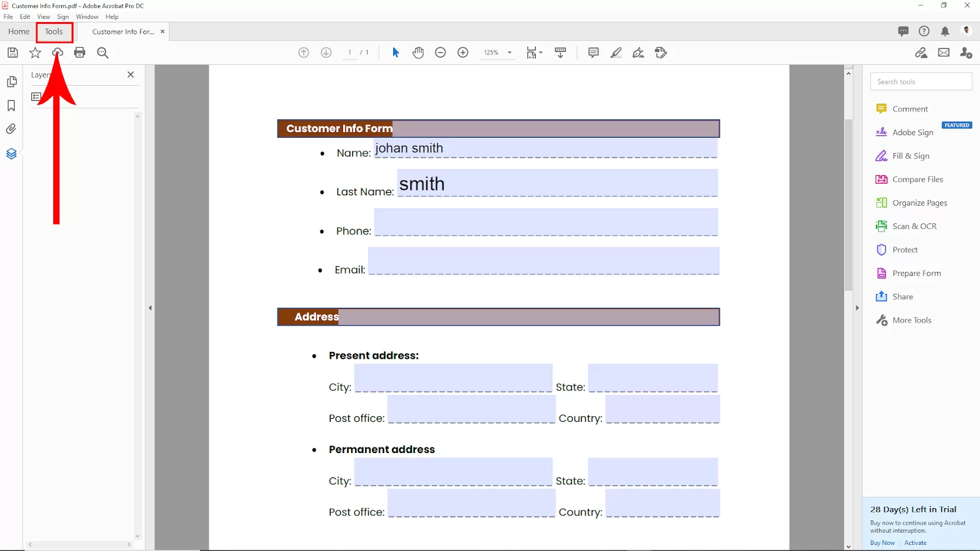Open the profile account icon
This screenshot has width=980, height=551.
tap(967, 31)
